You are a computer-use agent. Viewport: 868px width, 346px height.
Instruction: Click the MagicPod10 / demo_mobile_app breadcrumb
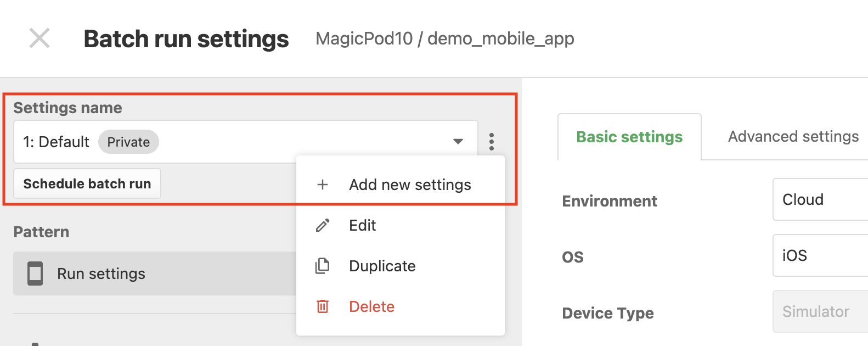[445, 38]
